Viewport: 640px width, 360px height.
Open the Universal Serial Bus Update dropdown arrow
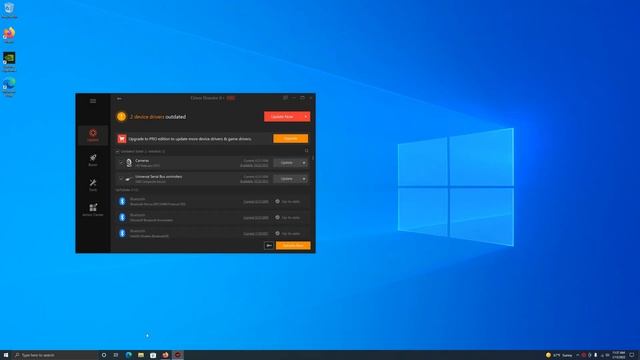tap(304, 179)
